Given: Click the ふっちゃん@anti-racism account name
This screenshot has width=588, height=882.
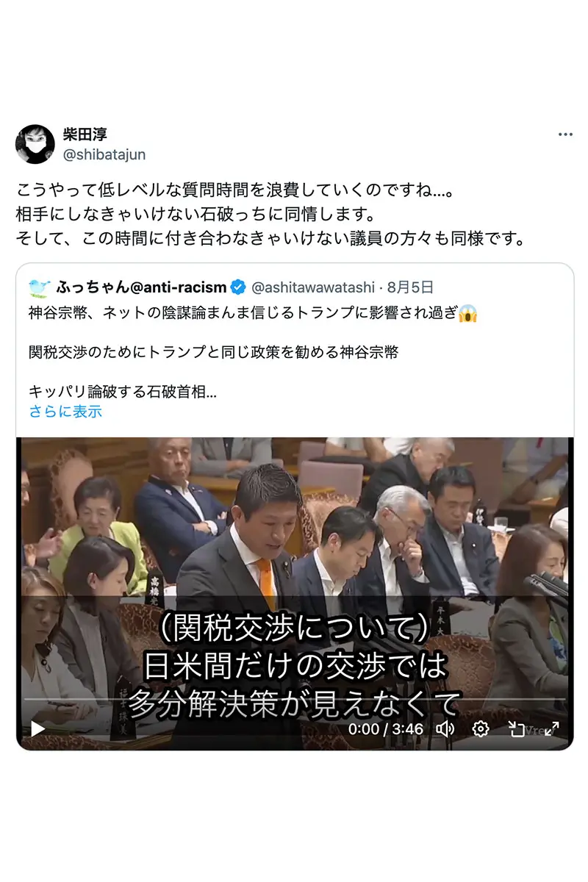Looking at the screenshot, I should point(141,287).
